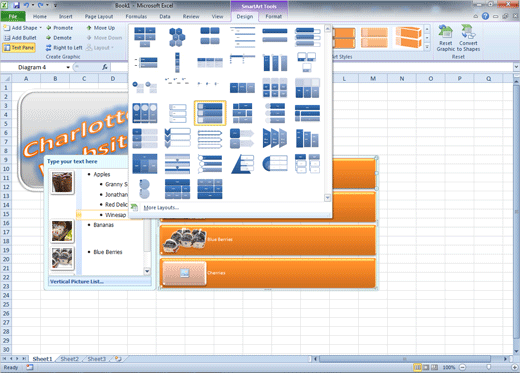
Task: Click the Reset Graphic icon
Action: point(445,32)
